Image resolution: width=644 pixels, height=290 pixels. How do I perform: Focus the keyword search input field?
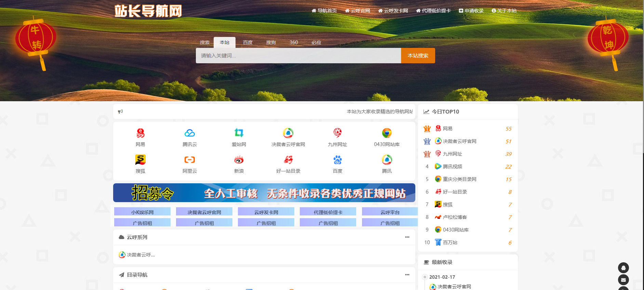298,55
